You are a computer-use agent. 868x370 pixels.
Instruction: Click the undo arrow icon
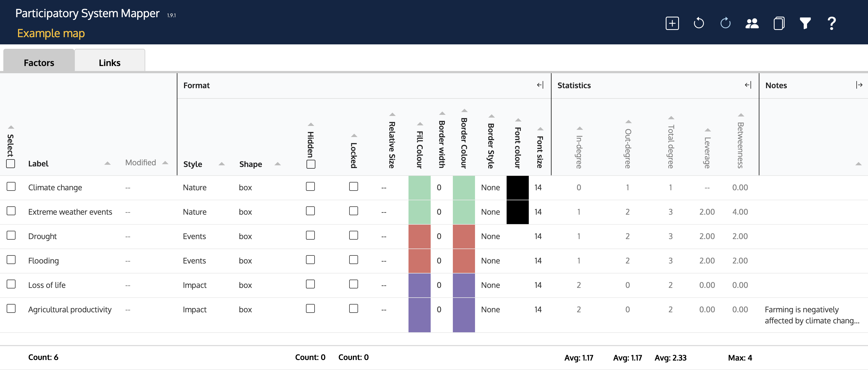coord(698,23)
